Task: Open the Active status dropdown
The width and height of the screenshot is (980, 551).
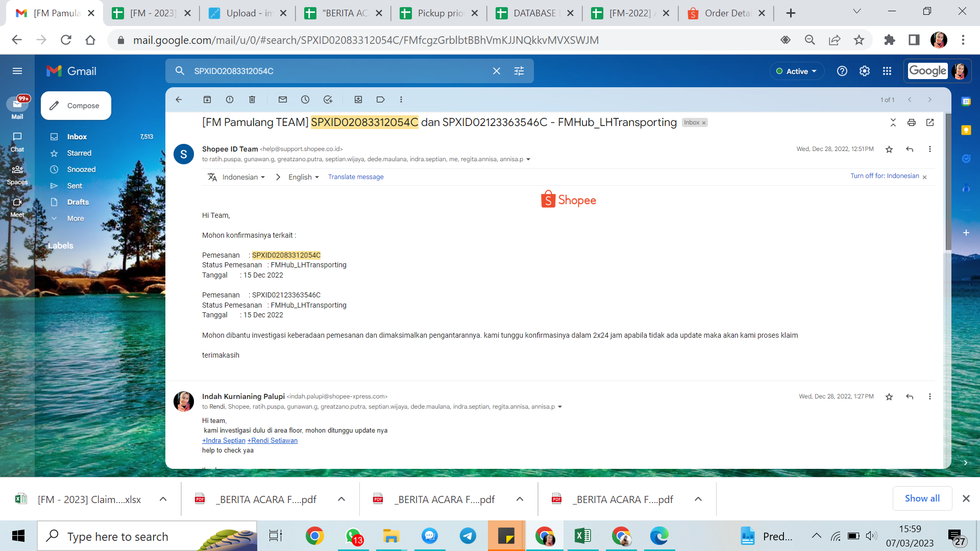Action: [797, 71]
